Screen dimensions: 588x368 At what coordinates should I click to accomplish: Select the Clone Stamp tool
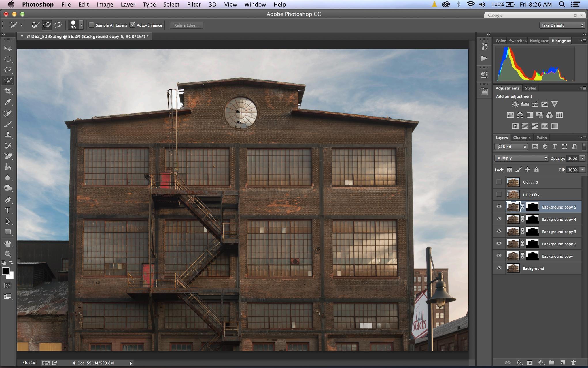coord(8,135)
